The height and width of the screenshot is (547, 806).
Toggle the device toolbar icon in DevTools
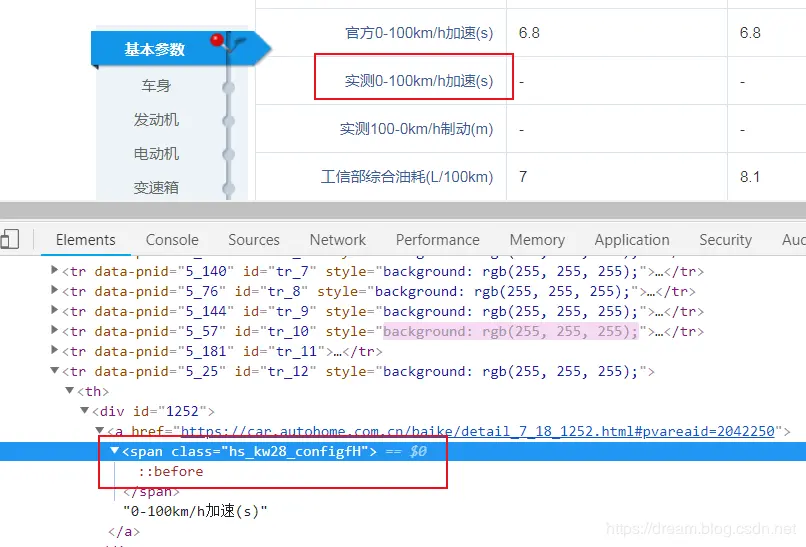click(10, 240)
